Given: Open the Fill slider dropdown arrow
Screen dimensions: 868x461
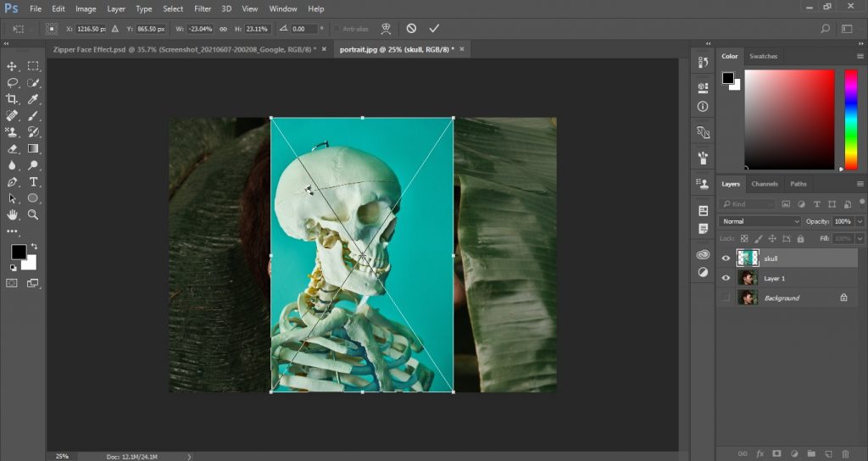Looking at the screenshot, I should 860,238.
